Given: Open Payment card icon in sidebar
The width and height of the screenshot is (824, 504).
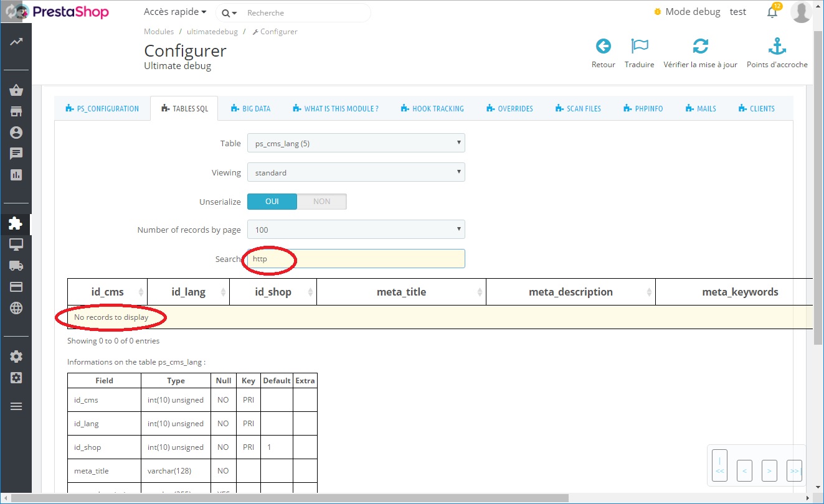Looking at the screenshot, I should coord(16,287).
